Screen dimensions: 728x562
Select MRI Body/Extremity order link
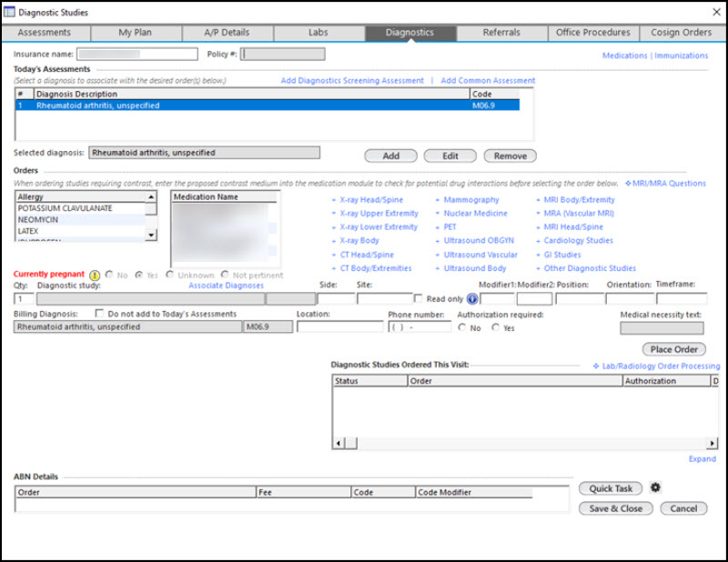tap(579, 199)
